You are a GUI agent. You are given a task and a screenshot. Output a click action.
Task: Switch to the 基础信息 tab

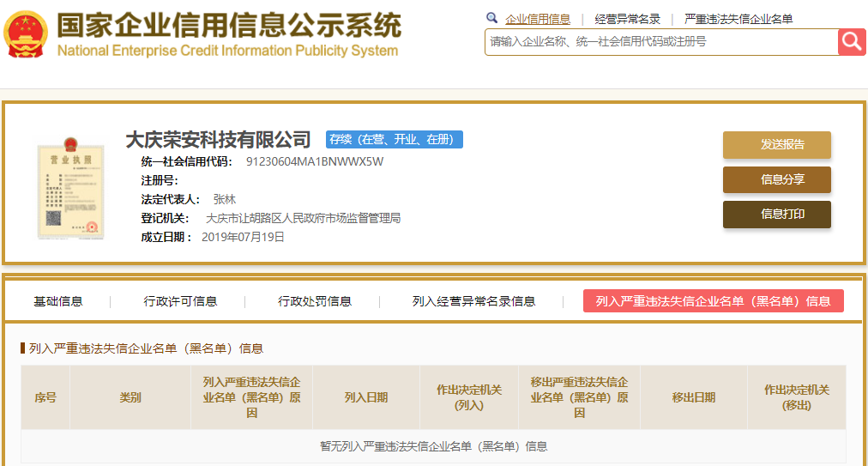[58, 301]
